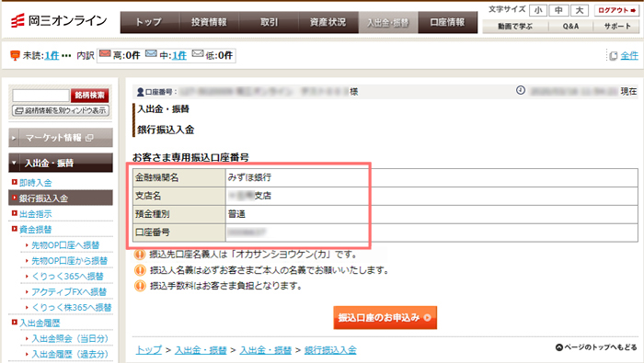Open the 取引 navigation tab
This screenshot has width=644, height=363.
coord(269,22)
